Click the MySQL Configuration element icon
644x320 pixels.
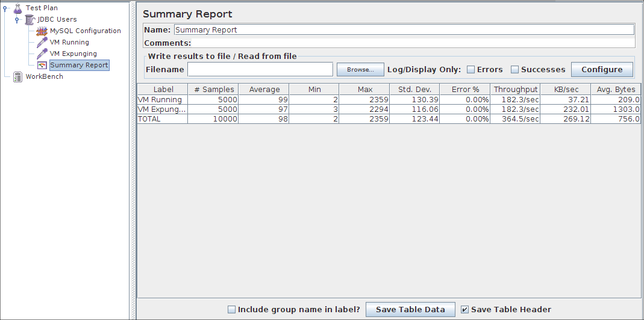(42, 31)
